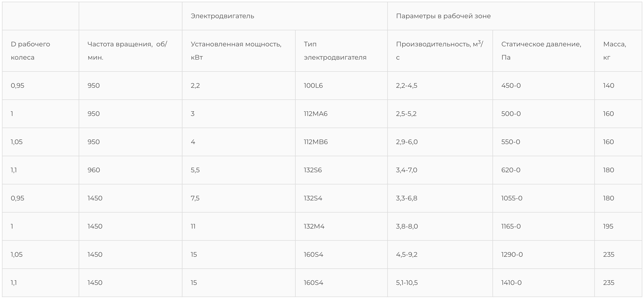The height and width of the screenshot is (299, 644).
Task: Click the productivity cell '5,1-10,5'
Action: [407, 283]
